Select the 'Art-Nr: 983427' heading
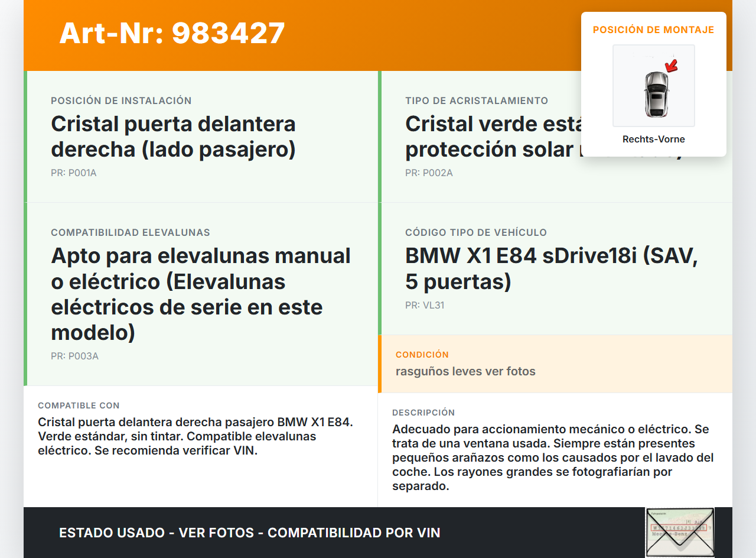 pos(172,33)
